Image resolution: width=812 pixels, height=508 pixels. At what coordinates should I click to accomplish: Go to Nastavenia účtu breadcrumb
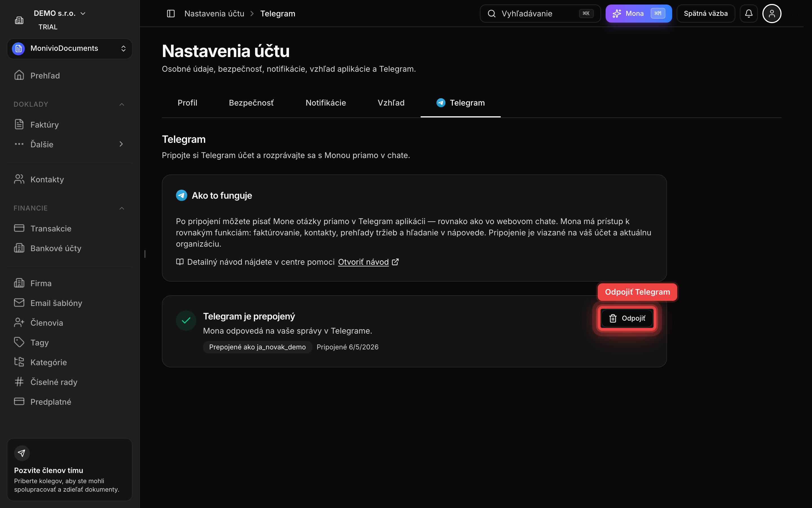pos(214,14)
